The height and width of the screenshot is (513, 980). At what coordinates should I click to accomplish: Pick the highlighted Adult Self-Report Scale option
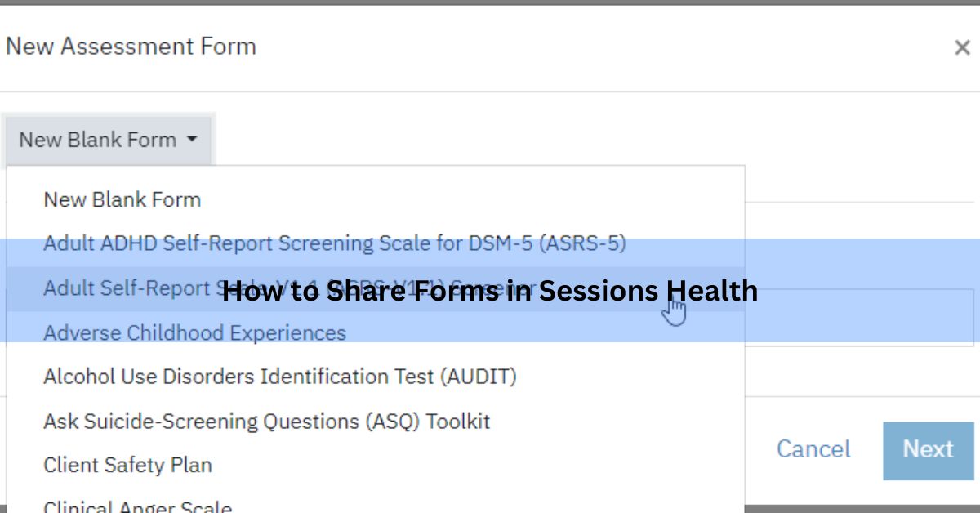coord(376,288)
